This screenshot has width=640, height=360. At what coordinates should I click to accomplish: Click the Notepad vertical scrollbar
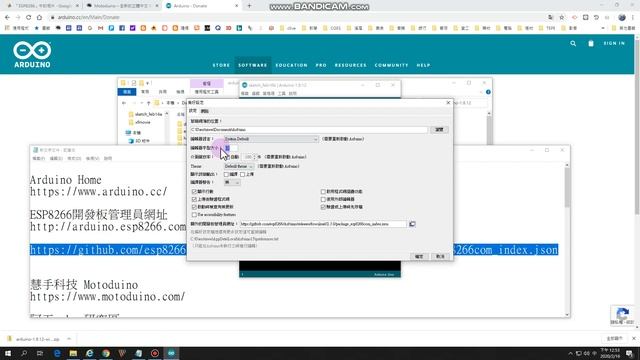[567, 239]
